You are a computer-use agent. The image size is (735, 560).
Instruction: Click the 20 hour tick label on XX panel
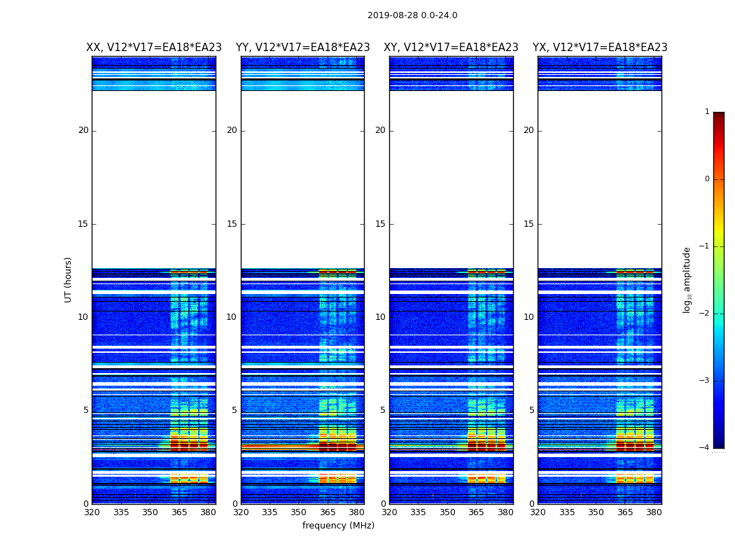(x=83, y=130)
